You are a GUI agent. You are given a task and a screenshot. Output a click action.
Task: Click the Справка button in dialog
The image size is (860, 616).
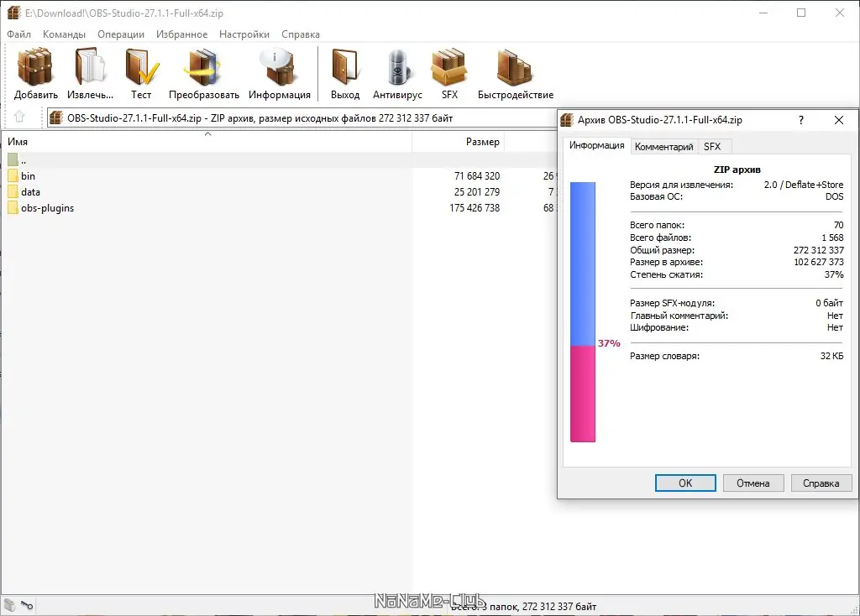821,483
